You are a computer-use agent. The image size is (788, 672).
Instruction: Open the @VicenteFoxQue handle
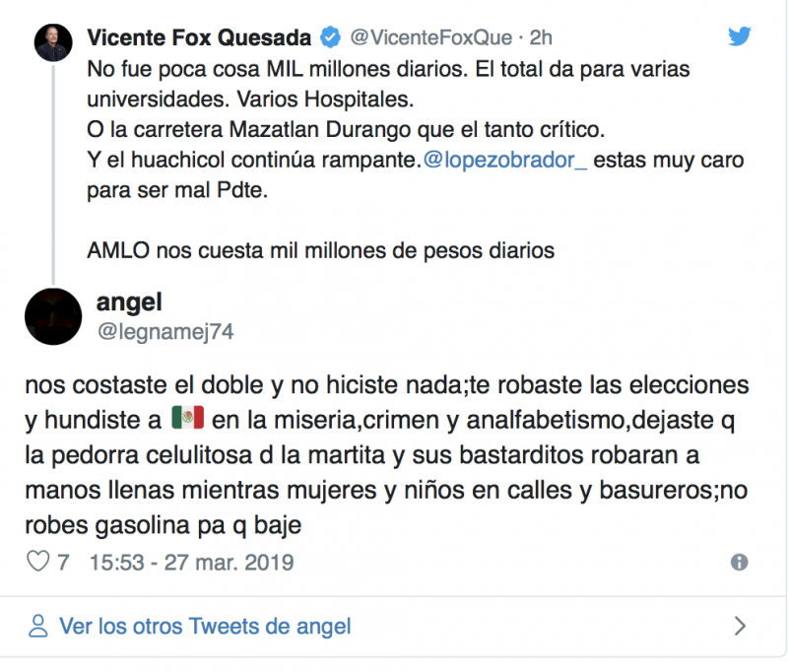click(431, 37)
